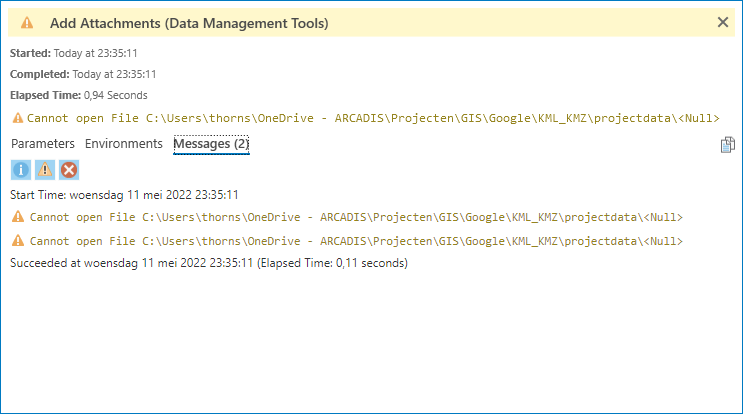Select the first Cannot open File message in the list

(356, 217)
